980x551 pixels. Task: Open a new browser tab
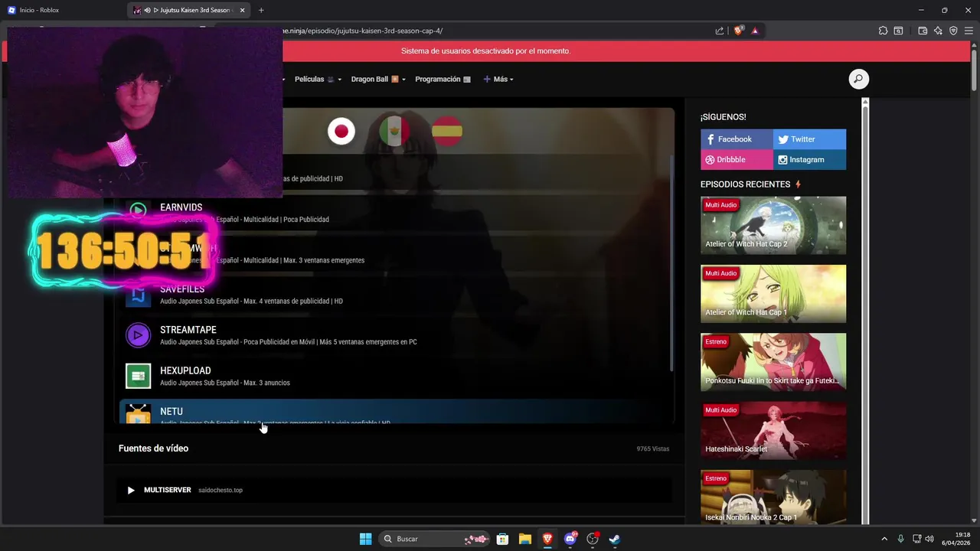pos(261,10)
